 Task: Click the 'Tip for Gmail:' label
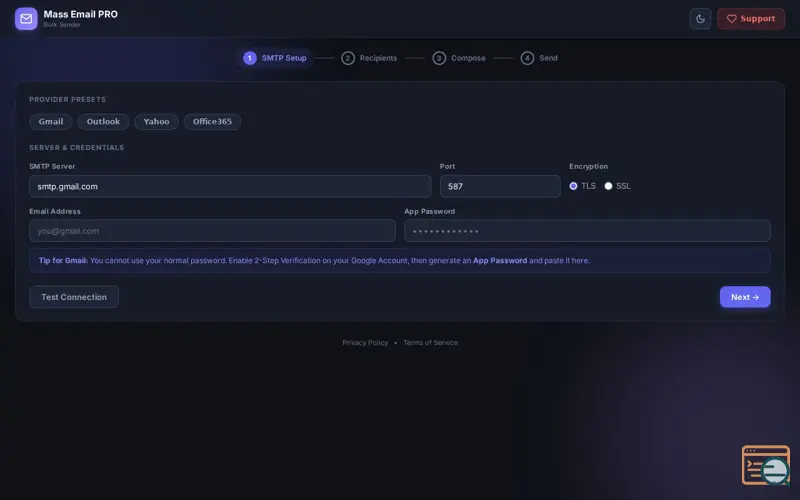(63, 261)
